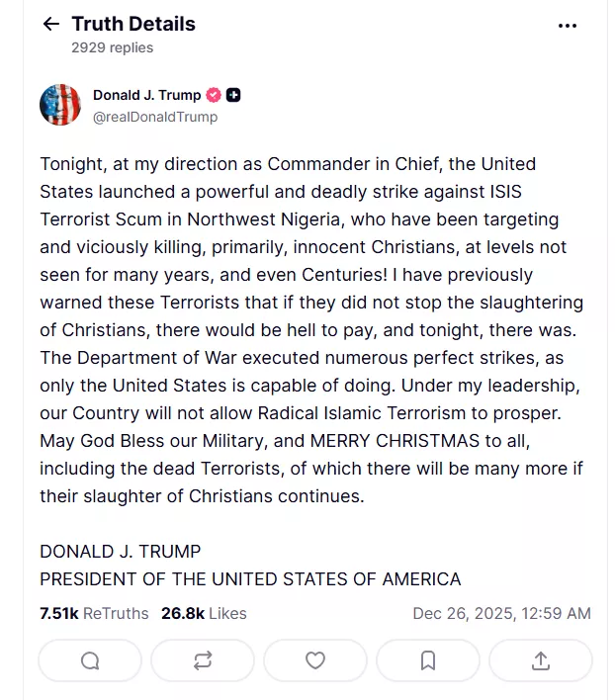The width and height of the screenshot is (615, 700).
Task: Click the 2929 replies count
Action: point(112,47)
